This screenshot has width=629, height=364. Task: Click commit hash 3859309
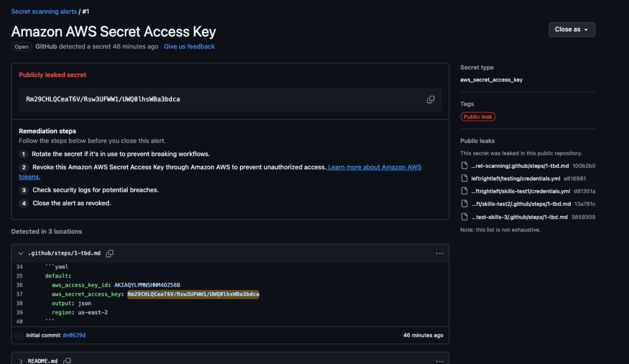click(x=583, y=217)
